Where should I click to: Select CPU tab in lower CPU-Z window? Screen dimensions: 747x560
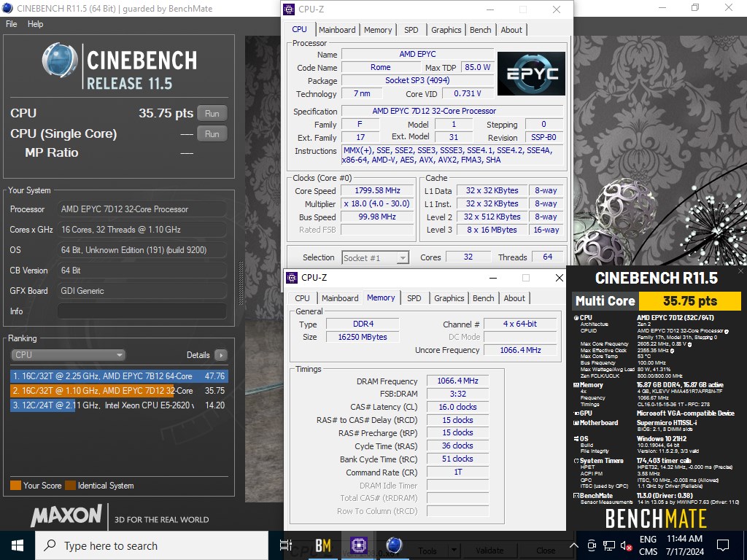click(x=302, y=298)
